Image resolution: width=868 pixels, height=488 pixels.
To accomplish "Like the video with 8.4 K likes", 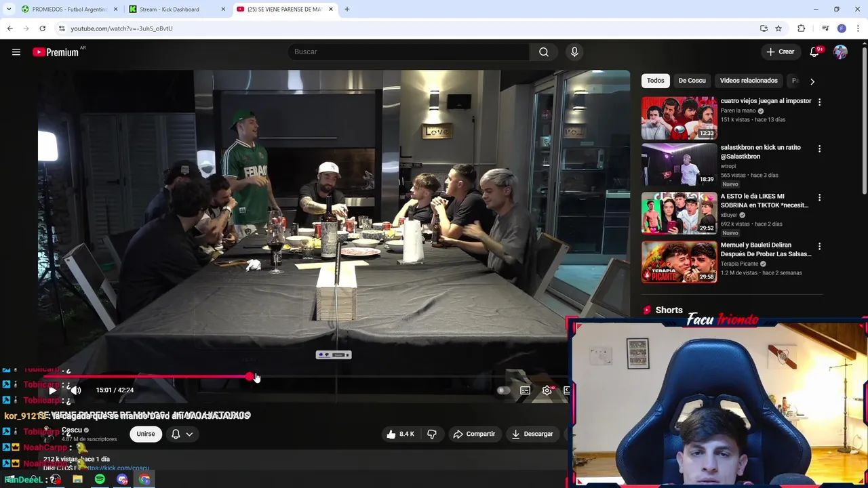I will click(x=400, y=434).
